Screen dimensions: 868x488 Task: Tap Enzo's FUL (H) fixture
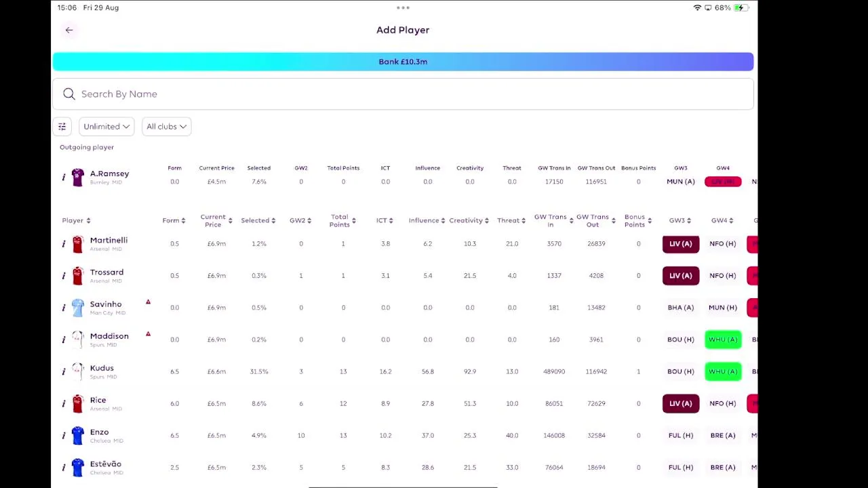681,436
